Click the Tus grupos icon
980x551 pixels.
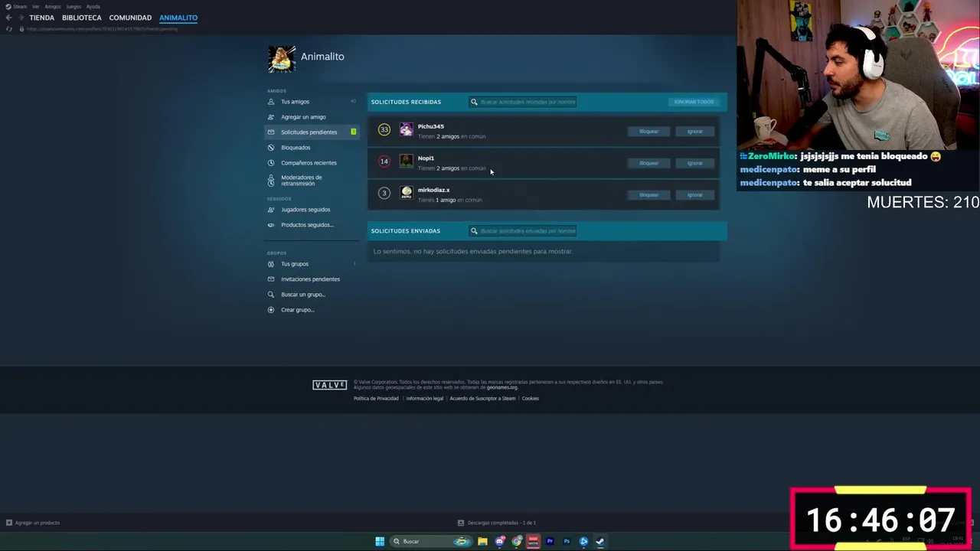click(x=271, y=264)
